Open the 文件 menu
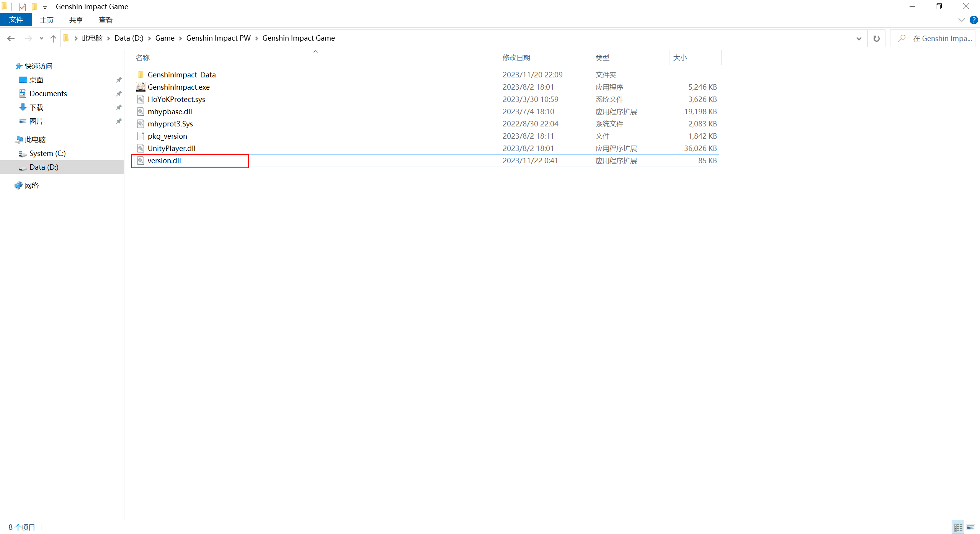The width and height of the screenshot is (980, 534). click(x=16, y=20)
